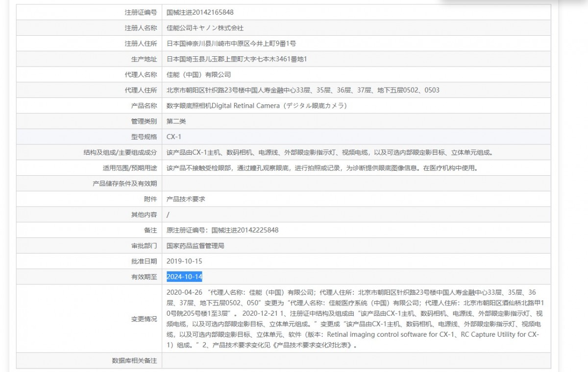The width and height of the screenshot is (588, 372).
Task: Click the 结构及组成/主要组成成分 label
Action: [x=121, y=152]
